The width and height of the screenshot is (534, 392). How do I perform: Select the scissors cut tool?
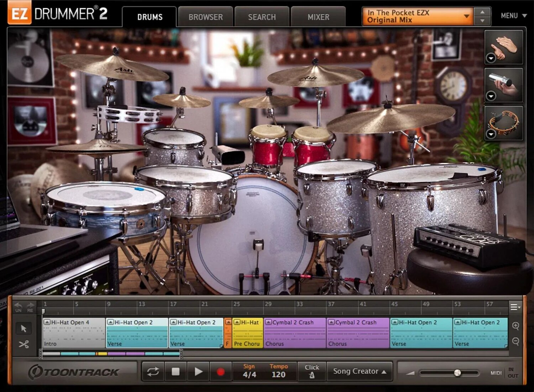click(x=23, y=344)
